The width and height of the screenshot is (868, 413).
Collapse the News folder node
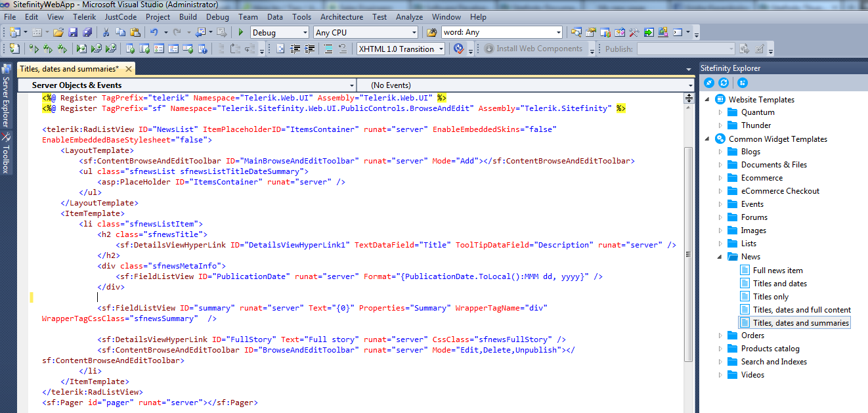pyautogui.click(x=720, y=257)
